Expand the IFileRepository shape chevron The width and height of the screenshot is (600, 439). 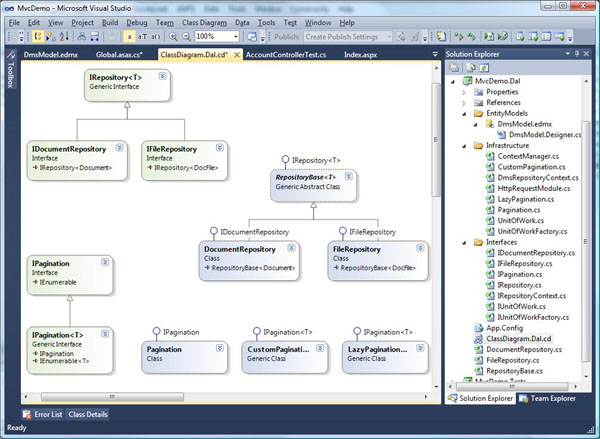point(220,147)
